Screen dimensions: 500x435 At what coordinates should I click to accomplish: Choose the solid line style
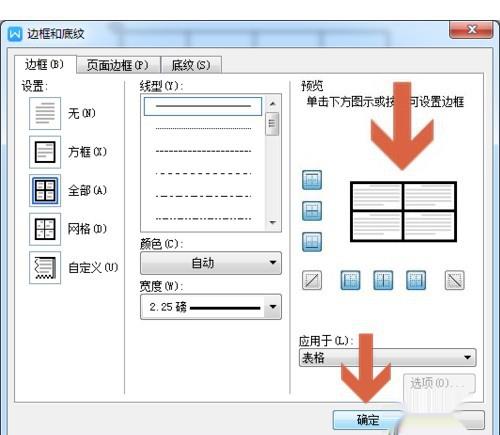(203, 106)
